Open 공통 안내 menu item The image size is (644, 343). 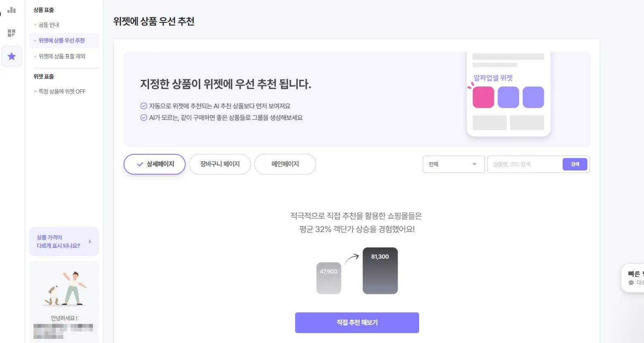(49, 25)
